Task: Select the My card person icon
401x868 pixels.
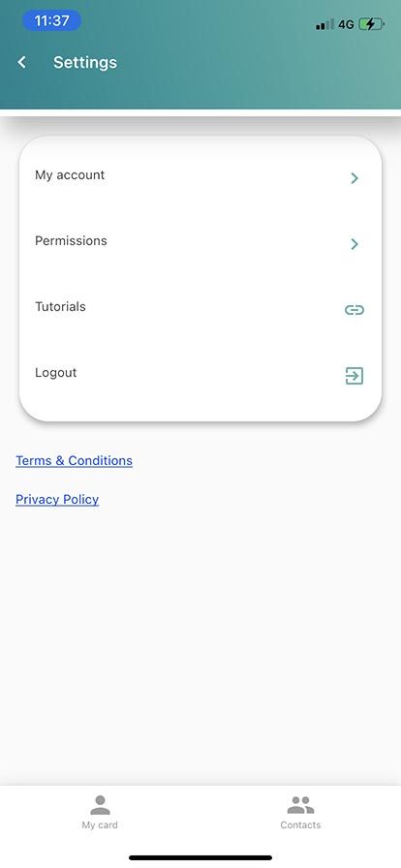Action: pyautogui.click(x=101, y=805)
